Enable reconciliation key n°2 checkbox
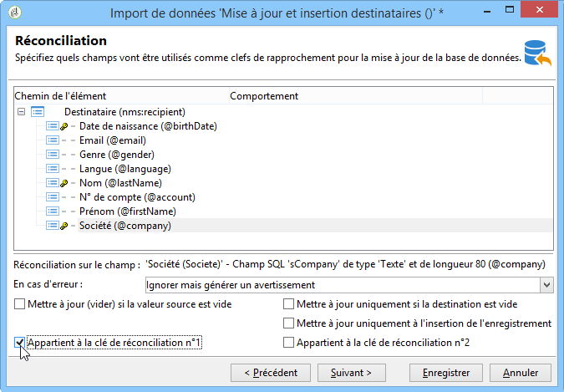564x392 pixels. (289, 343)
